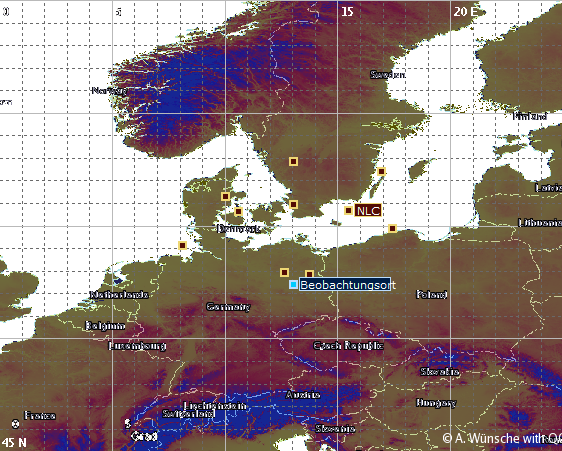Viewport: 562px width, 451px height.
Task: Click the marker at Sweden's southwestern tip
Action: click(294, 204)
